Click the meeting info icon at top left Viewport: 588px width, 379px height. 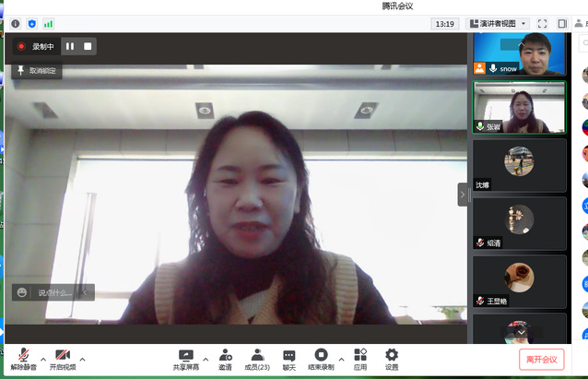[16, 23]
